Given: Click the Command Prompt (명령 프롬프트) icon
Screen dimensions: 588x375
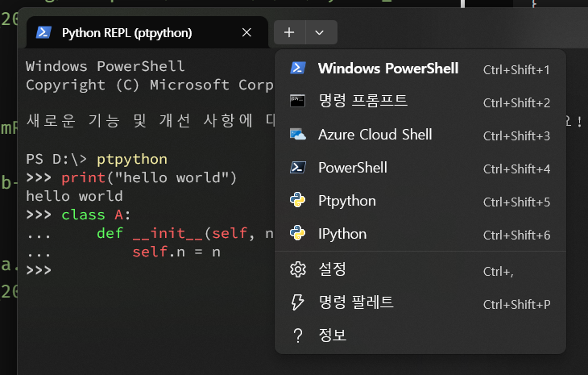Looking at the screenshot, I should [x=298, y=101].
